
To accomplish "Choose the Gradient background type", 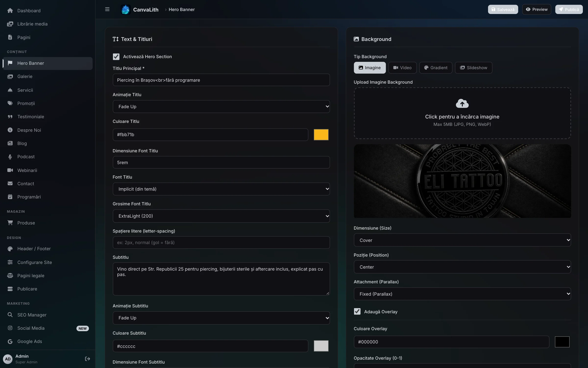I will [436, 68].
